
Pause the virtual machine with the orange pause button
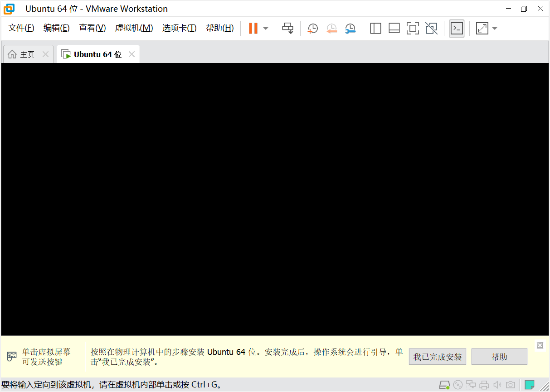tap(253, 28)
